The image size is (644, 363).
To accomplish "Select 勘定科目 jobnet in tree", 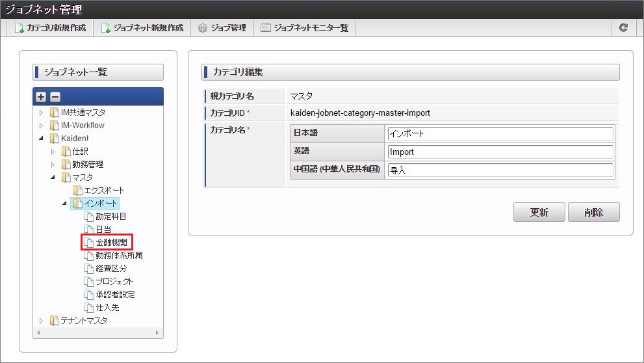I will (x=111, y=216).
